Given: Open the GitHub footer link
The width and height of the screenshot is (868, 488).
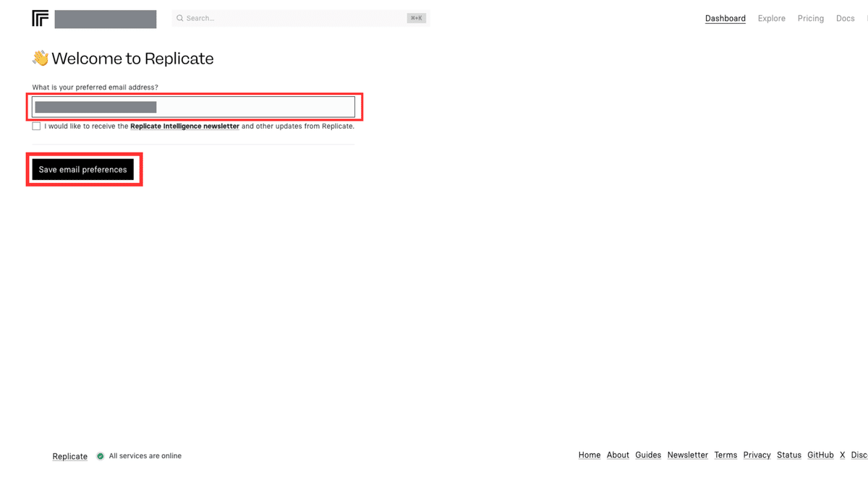Looking at the screenshot, I should 820,455.
